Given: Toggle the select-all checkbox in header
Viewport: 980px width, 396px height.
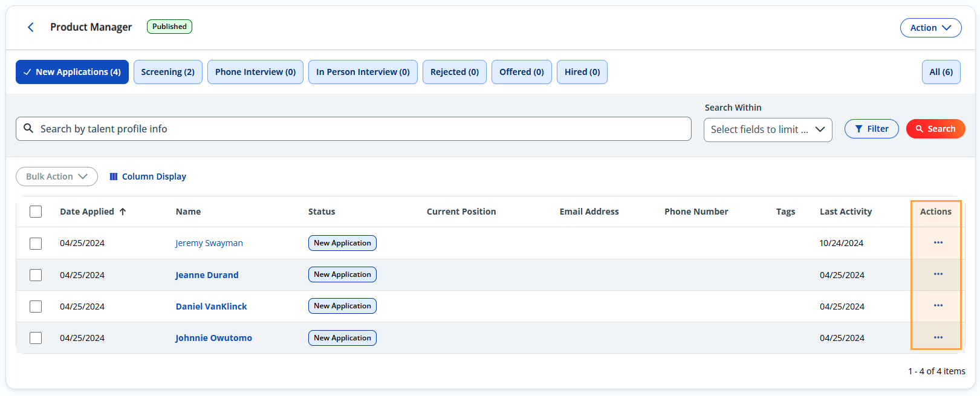Looking at the screenshot, I should (36, 212).
